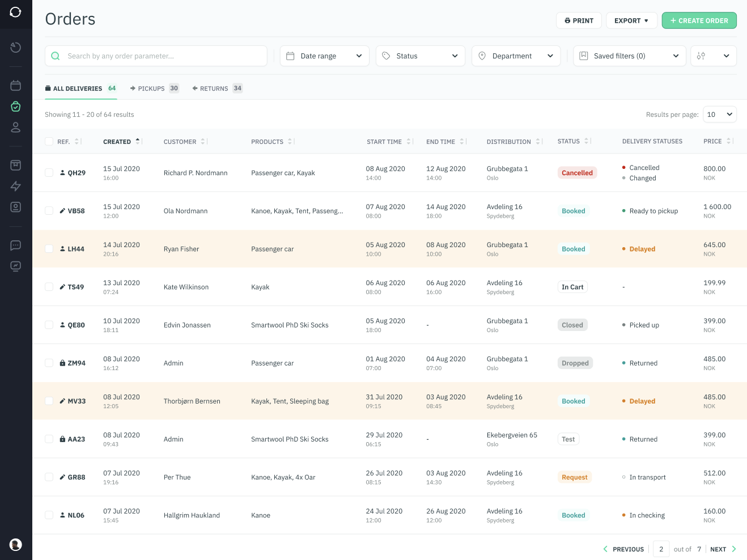Expand the EXPORT dropdown button
Viewport: 747px width, 560px height.
tap(631, 20)
